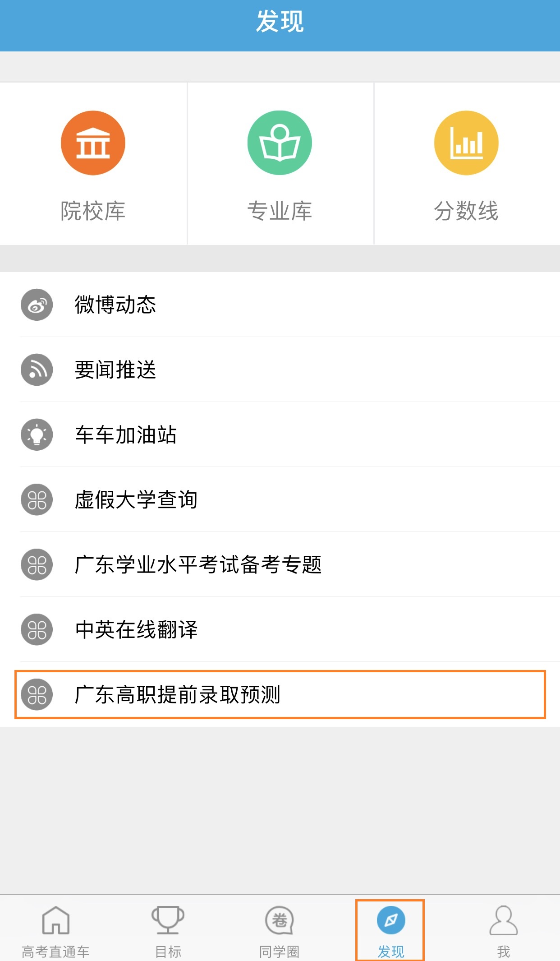Tap the grid icon beside 广东学业水平考试备考专题

point(37,565)
